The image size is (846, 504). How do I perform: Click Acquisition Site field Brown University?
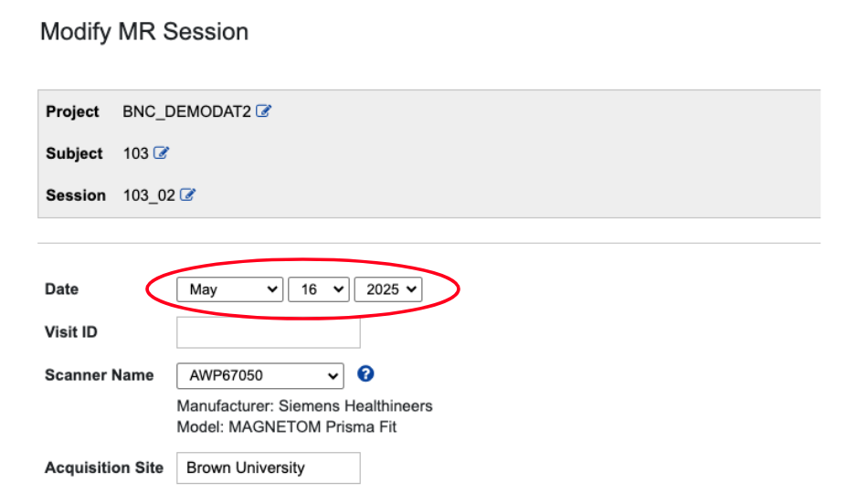coord(269,467)
